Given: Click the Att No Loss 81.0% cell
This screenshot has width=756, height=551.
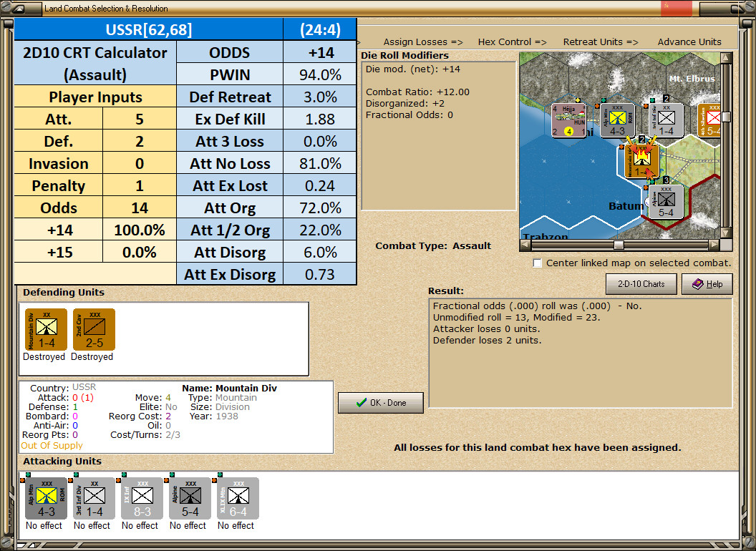Looking at the screenshot, I should coord(320,163).
